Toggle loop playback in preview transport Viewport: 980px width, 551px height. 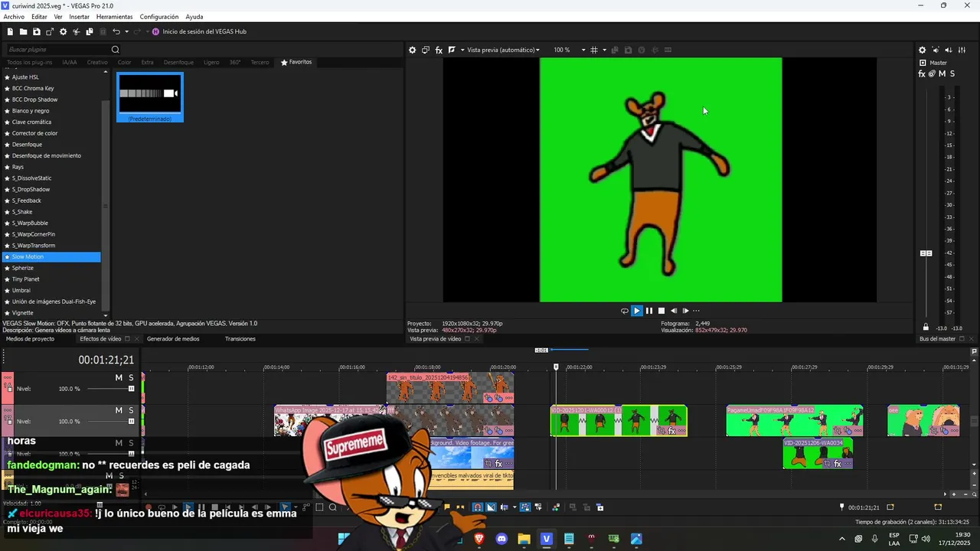624,311
